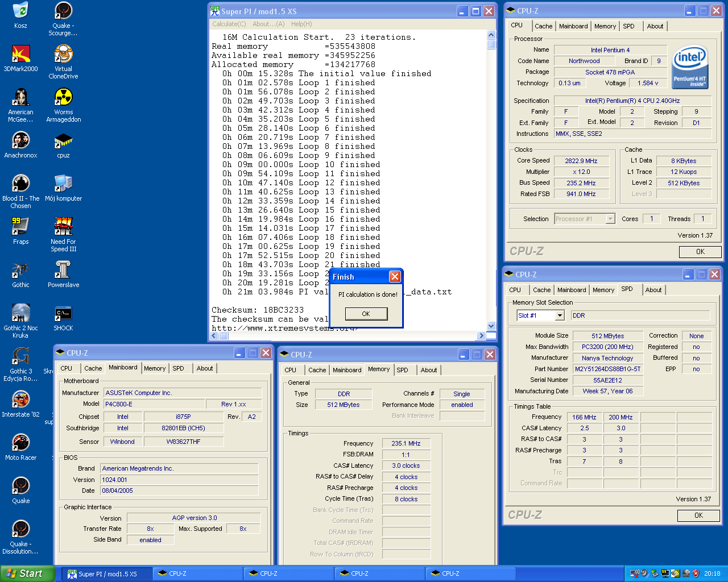Click the Intel Pentium 4 HT logo

[x=690, y=67]
